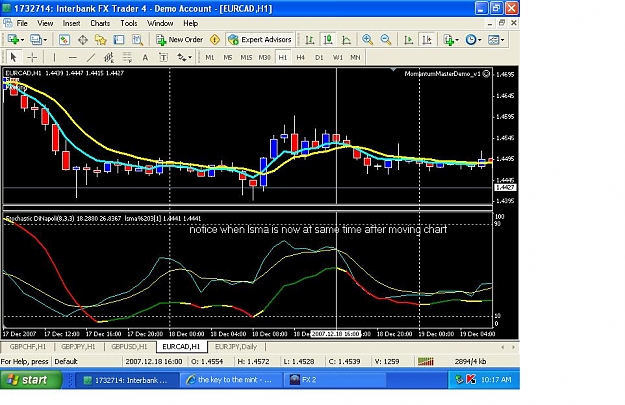Switch to the GBPUSD,H1 chart tab
625x405 pixels.
129,347
